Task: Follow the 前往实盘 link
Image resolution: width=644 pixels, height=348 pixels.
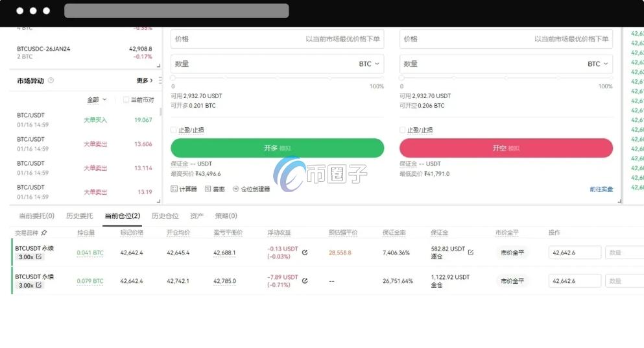Action: [601, 189]
